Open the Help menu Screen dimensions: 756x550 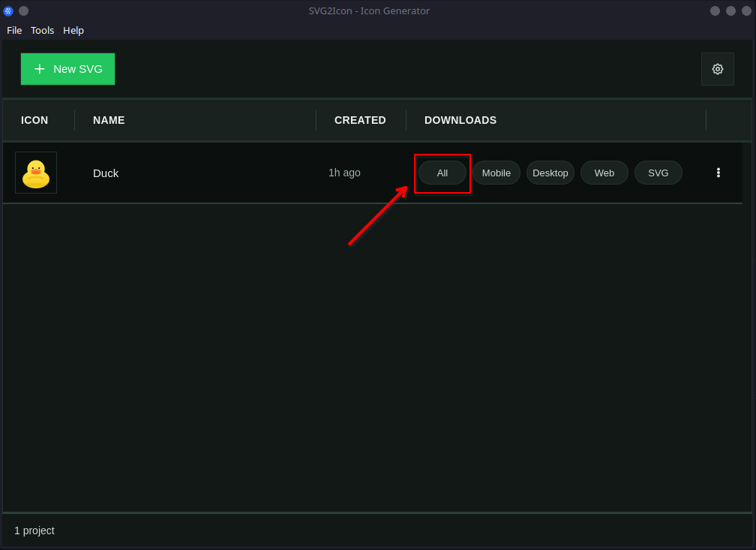pos(73,30)
